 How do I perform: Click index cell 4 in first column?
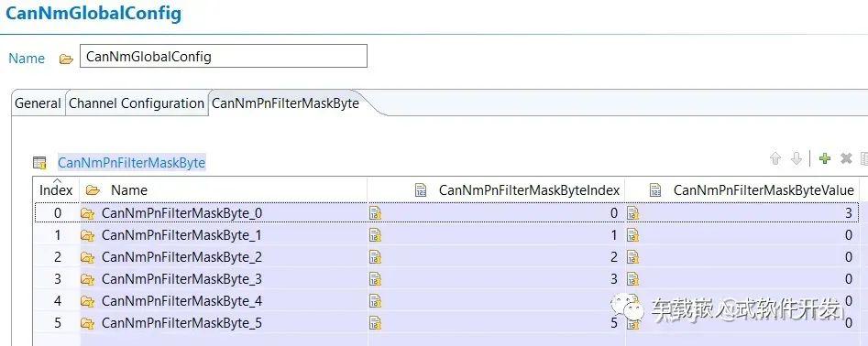[58, 301]
